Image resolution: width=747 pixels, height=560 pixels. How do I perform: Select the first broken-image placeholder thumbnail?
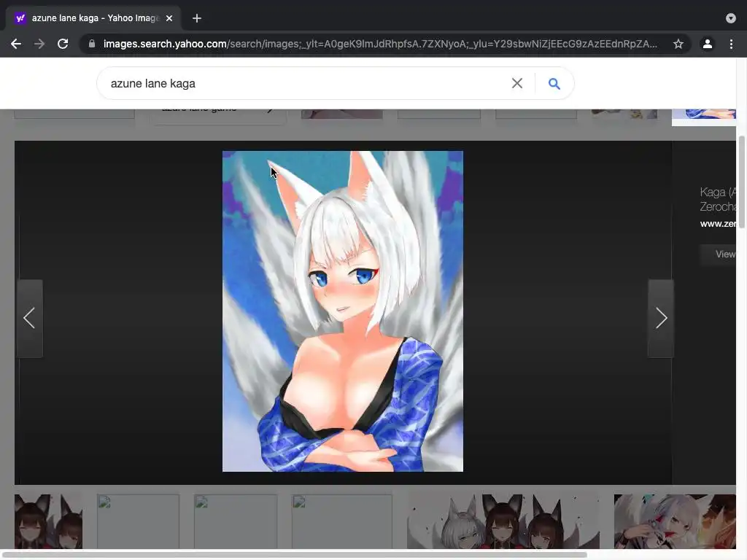(x=138, y=521)
